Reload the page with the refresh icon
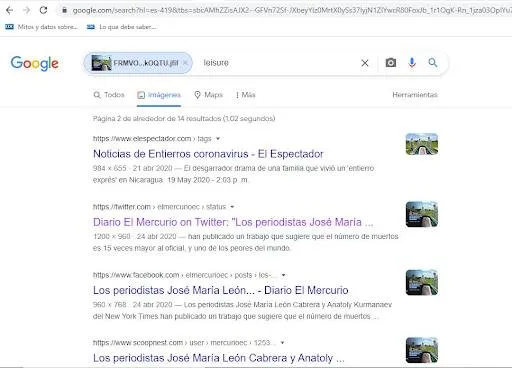The image size is (512, 368). click(43, 10)
